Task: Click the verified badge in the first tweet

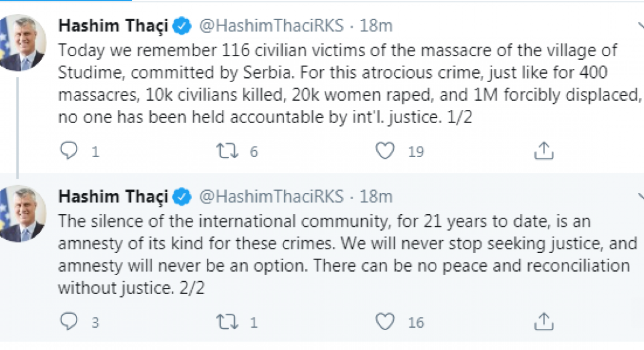Action: (x=183, y=26)
